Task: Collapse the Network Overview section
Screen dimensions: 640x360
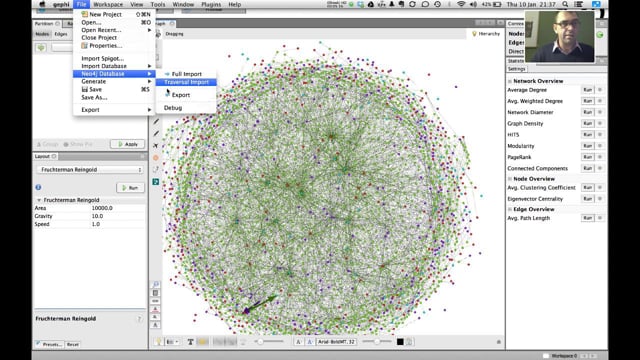Action: tap(510, 81)
